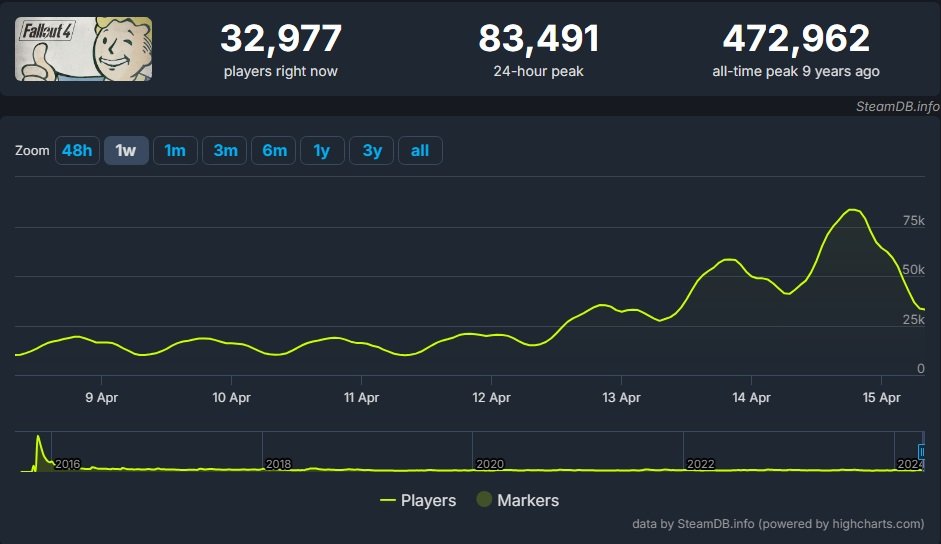This screenshot has width=941, height=544.
Task: Select the 48h zoom range
Action: point(77,151)
